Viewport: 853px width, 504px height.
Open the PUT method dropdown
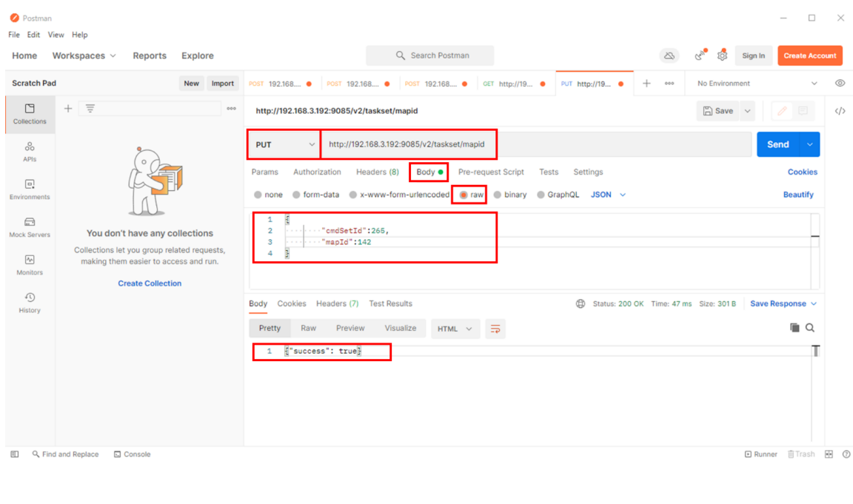click(x=284, y=145)
